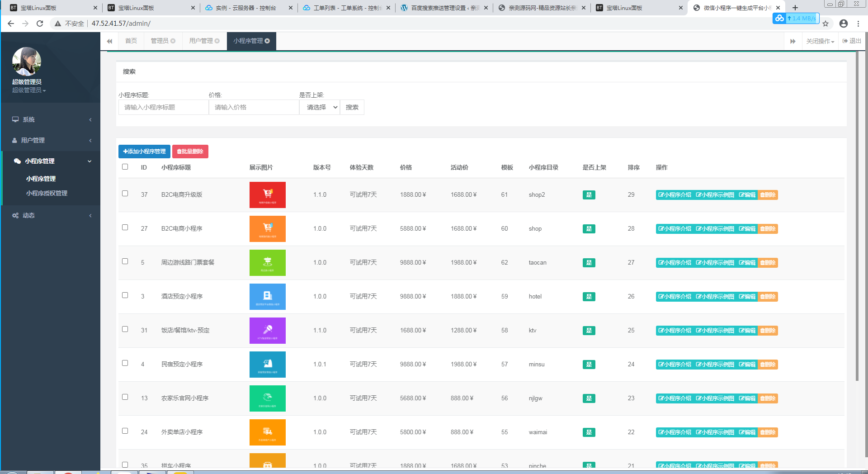Screen dimensions: 868x474
Task: Expand the 系统 sidebar menu
Action: click(x=50, y=119)
